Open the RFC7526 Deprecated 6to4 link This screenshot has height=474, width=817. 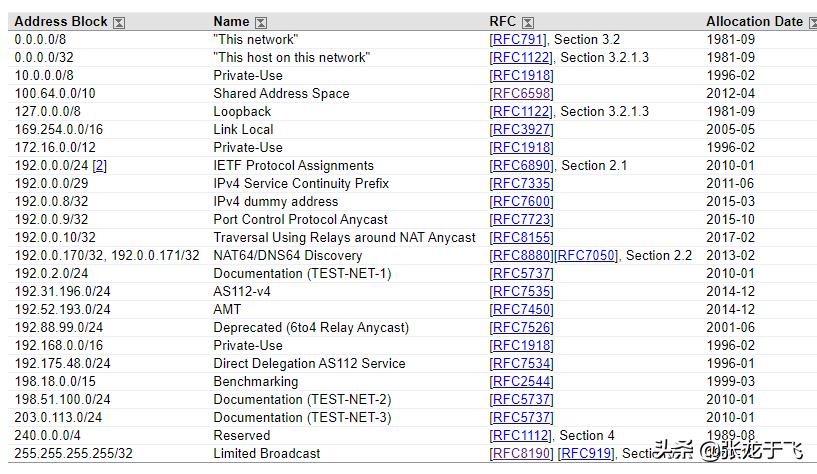coord(521,328)
